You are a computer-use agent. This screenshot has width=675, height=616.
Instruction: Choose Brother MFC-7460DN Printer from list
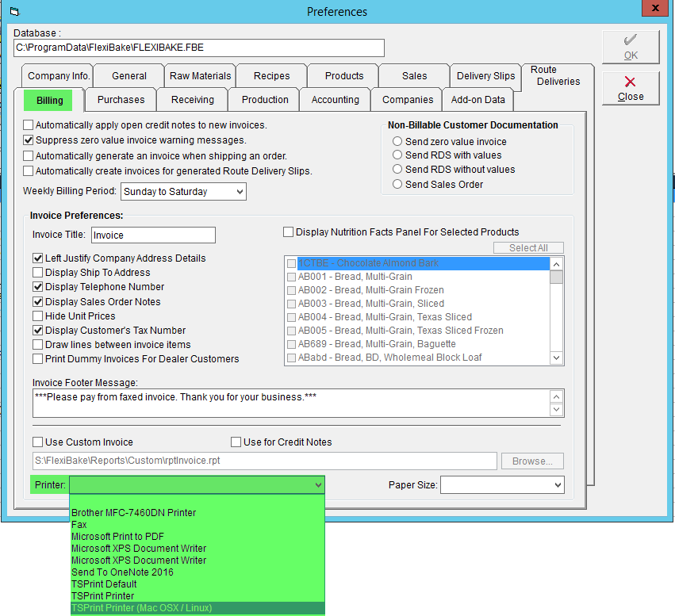[x=198, y=513]
